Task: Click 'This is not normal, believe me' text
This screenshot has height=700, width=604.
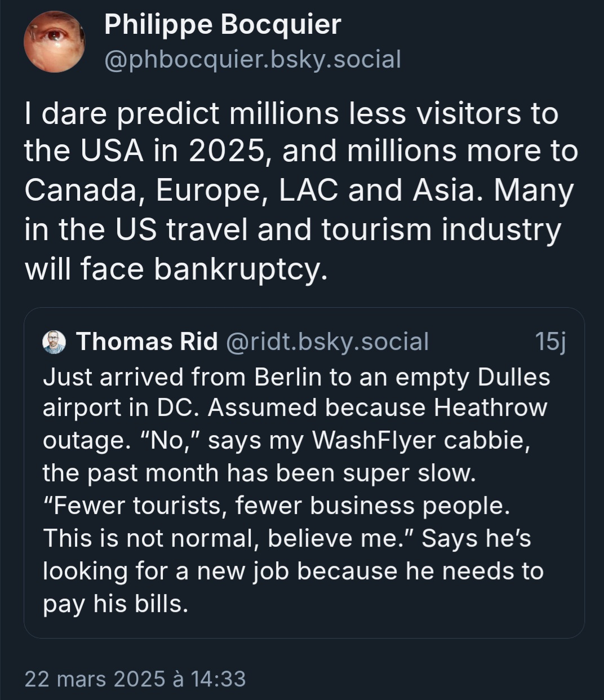Action: 229,538
